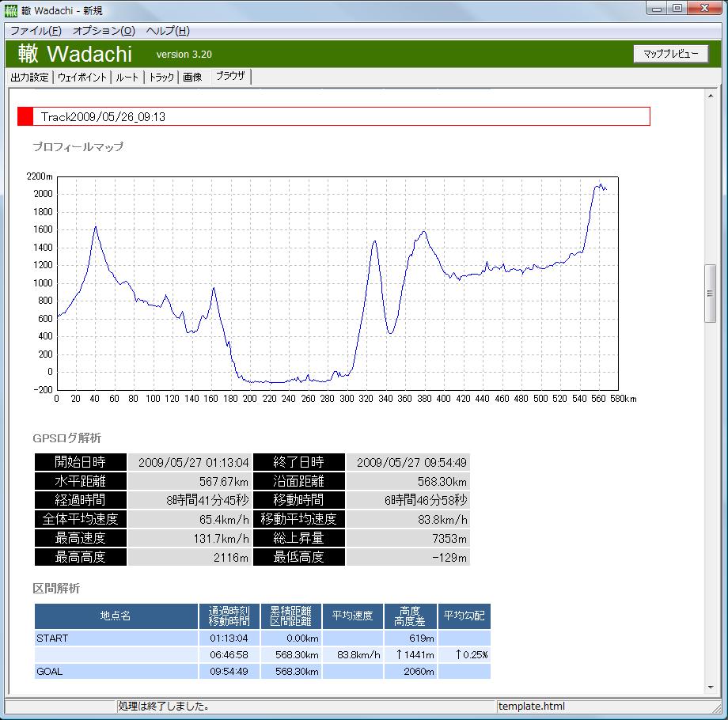Click the Track2009/05/26_09:13 title box

pos(340,116)
